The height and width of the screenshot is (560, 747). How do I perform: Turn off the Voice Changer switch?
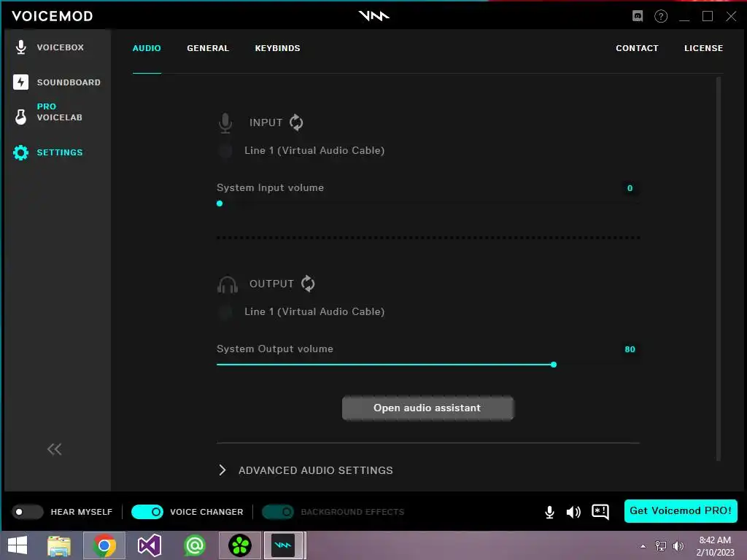click(147, 512)
